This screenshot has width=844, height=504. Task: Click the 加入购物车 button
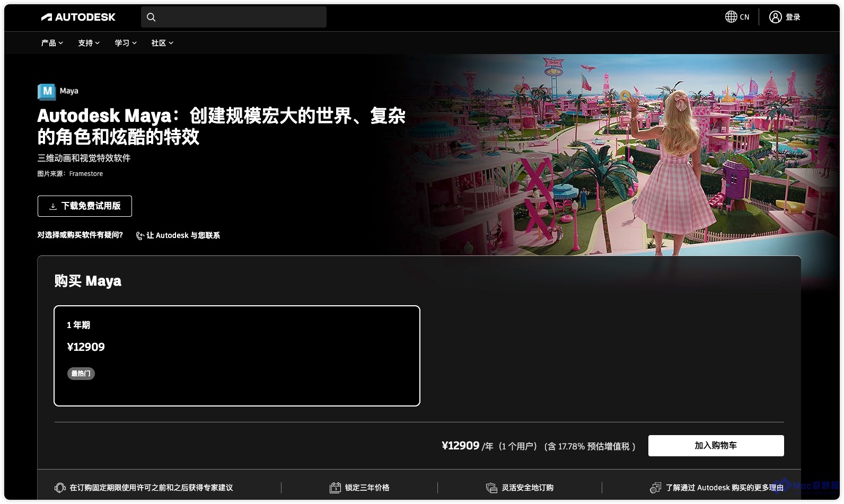pos(716,446)
